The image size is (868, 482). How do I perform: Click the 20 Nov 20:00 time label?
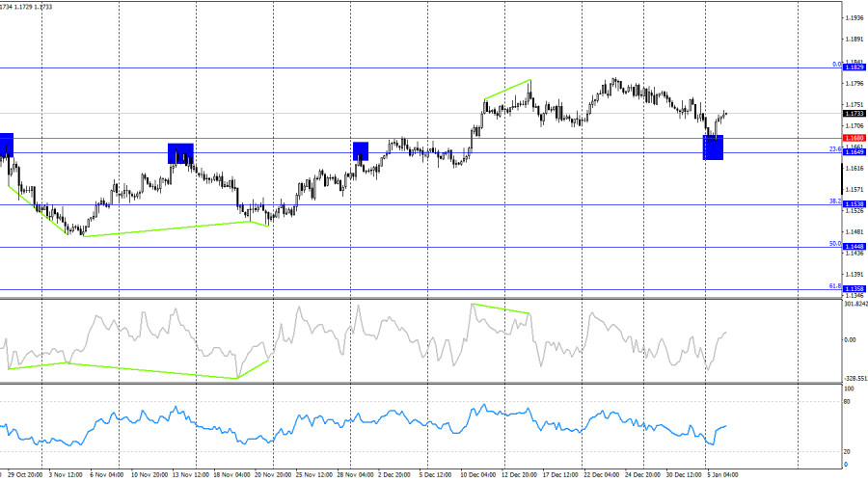tap(273, 475)
